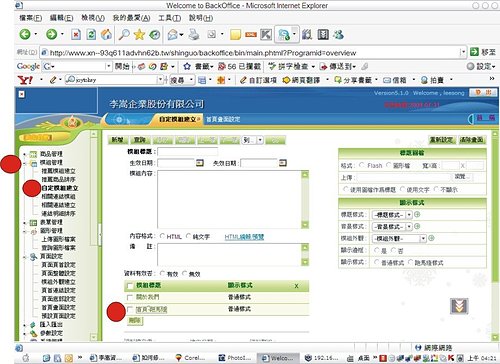
Task: Open the 工具(T) menu
Action: coord(169,18)
